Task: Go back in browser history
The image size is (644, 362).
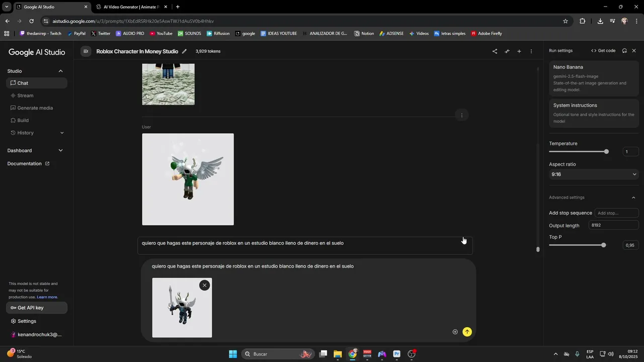Action: tap(7, 21)
